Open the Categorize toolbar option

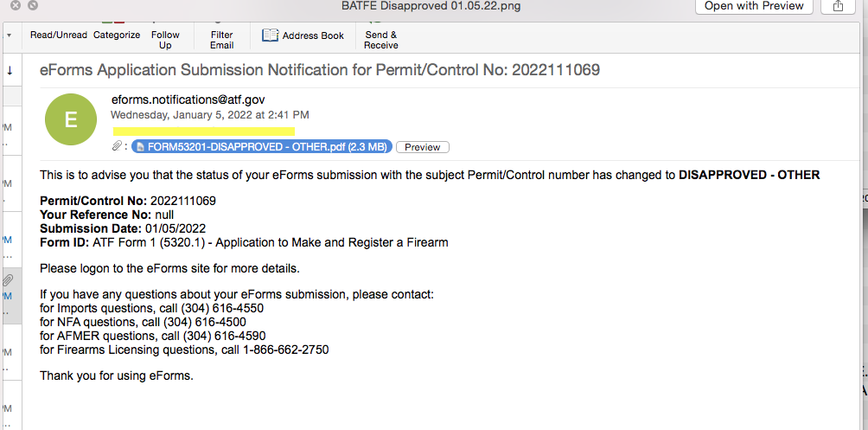pos(117,35)
